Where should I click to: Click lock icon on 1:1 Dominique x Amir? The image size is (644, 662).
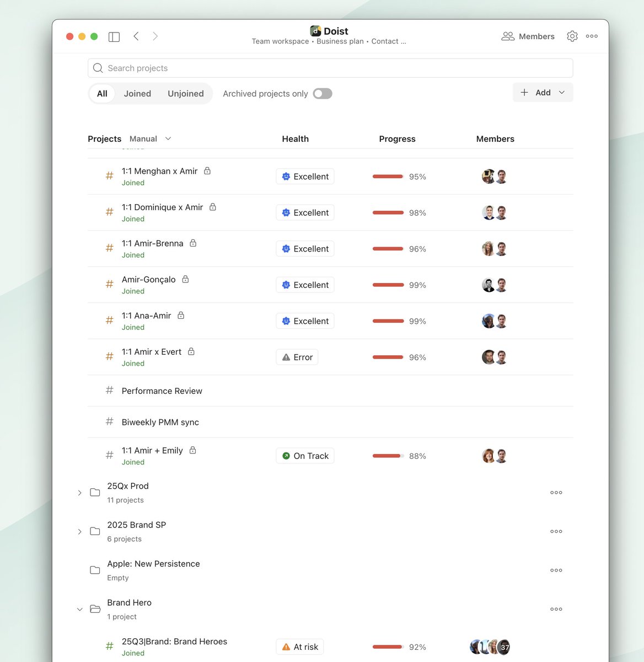click(x=213, y=207)
